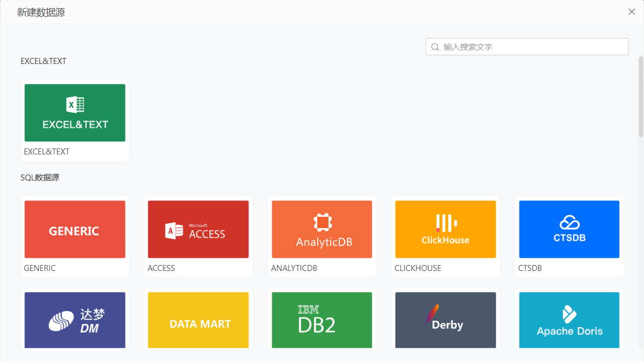Select the AnalyticDB data source tile
Screen dimensions: 644x362
pos(322,229)
